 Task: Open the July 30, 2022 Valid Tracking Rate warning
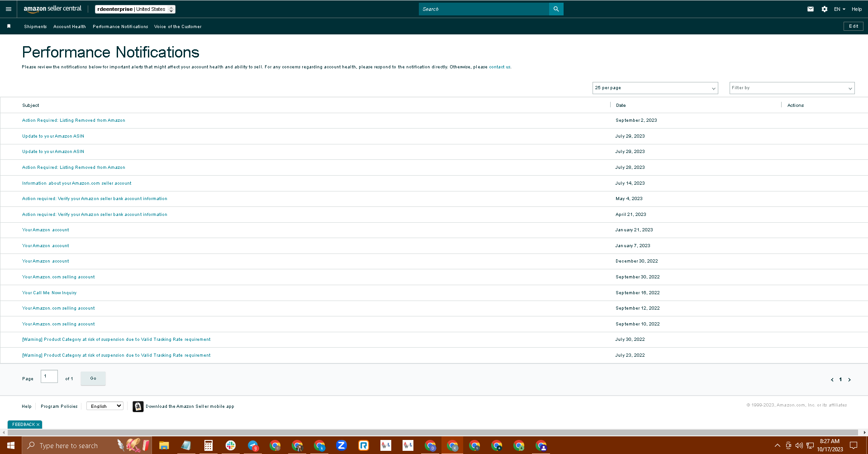[116, 339]
